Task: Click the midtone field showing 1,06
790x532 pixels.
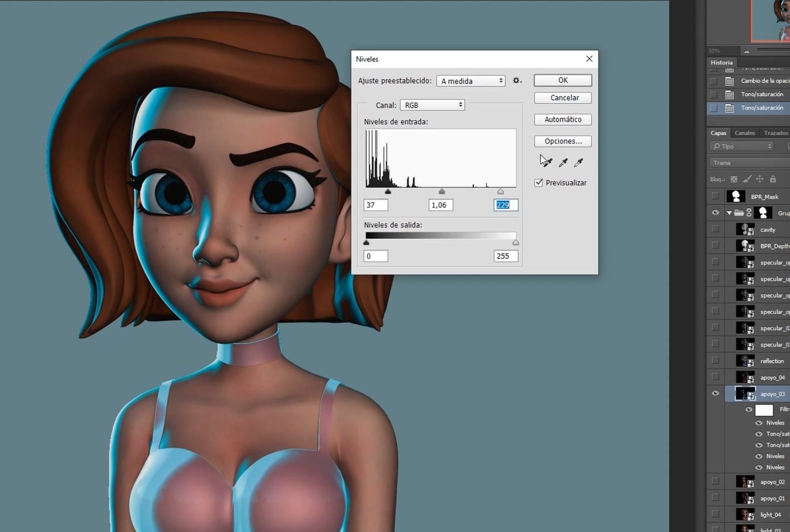Action: 441,205
